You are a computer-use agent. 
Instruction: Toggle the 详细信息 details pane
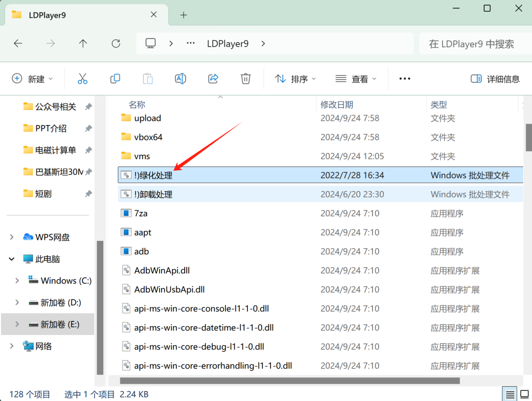coord(495,79)
